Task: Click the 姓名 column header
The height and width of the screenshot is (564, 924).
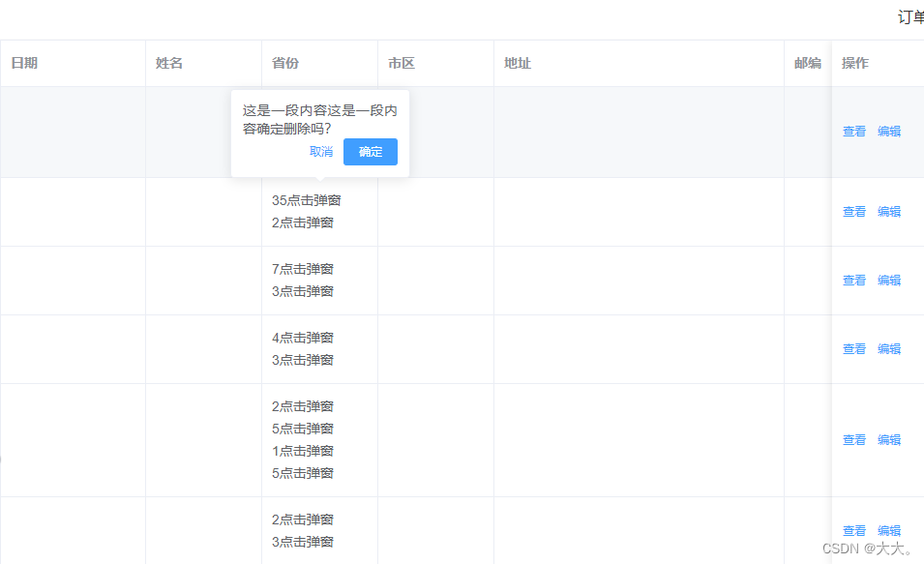Action: click(x=169, y=63)
